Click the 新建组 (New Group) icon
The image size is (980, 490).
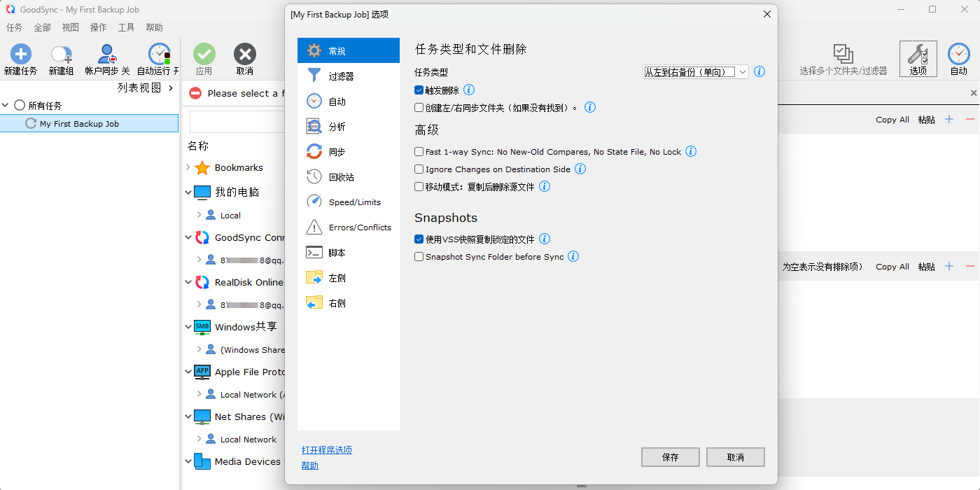pos(61,55)
